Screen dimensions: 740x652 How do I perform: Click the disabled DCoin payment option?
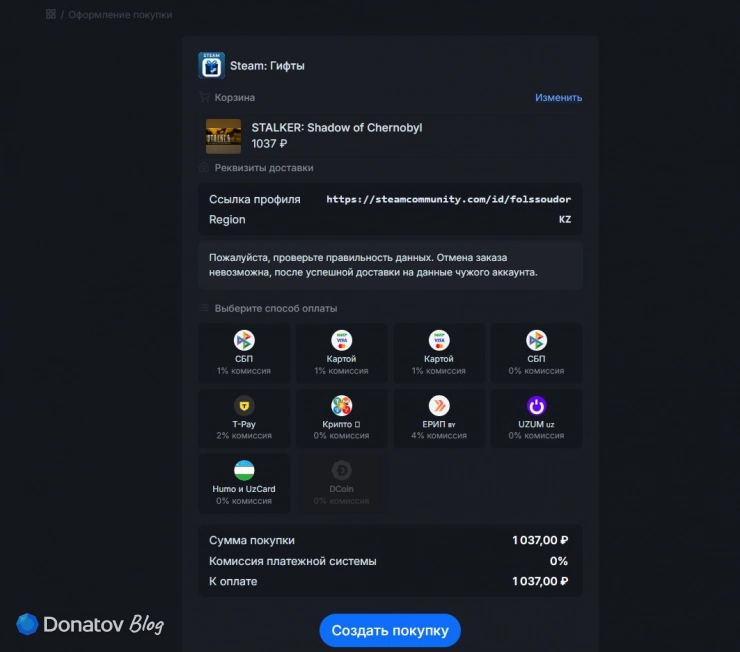pyautogui.click(x=341, y=483)
